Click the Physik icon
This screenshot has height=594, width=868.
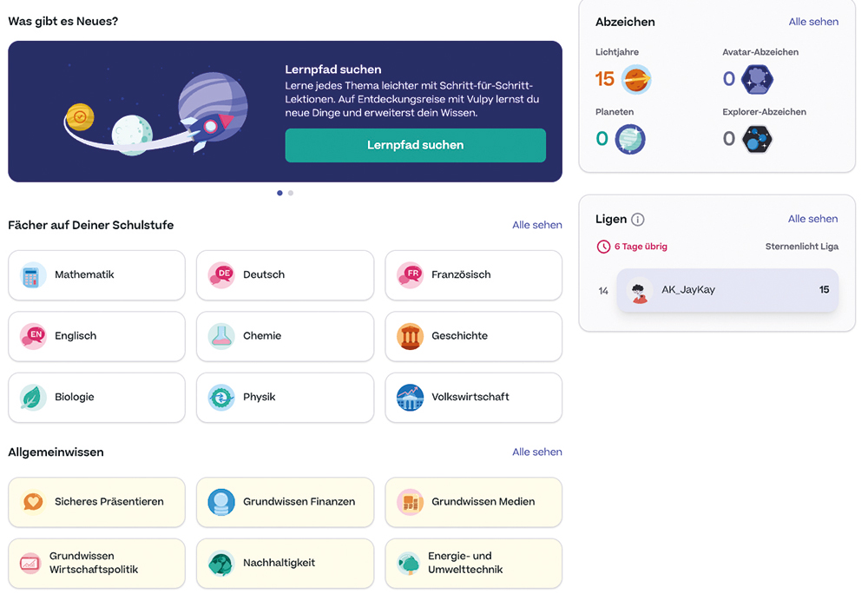point(221,398)
